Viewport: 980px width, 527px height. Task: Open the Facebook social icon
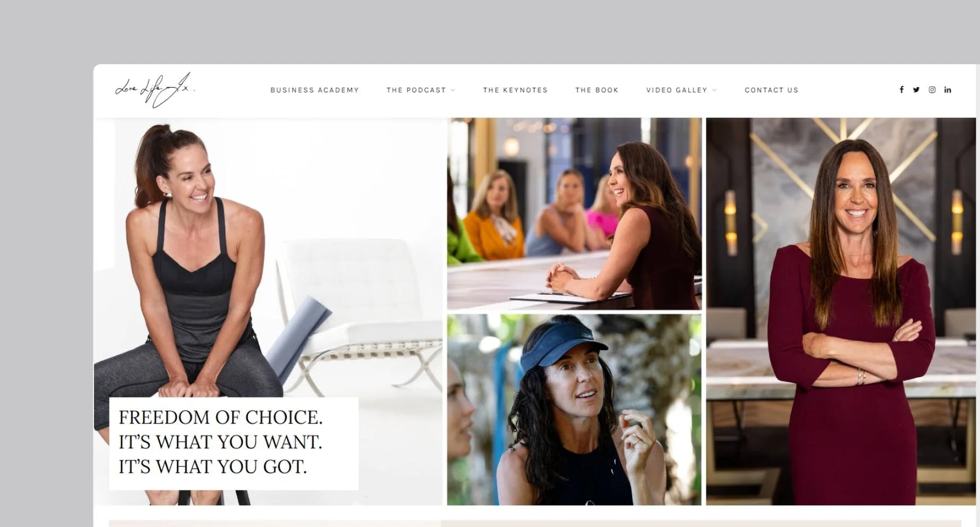(x=901, y=90)
